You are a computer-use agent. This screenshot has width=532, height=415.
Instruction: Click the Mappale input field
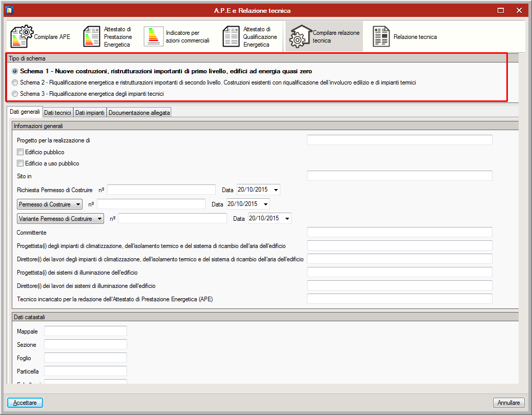pos(86,331)
